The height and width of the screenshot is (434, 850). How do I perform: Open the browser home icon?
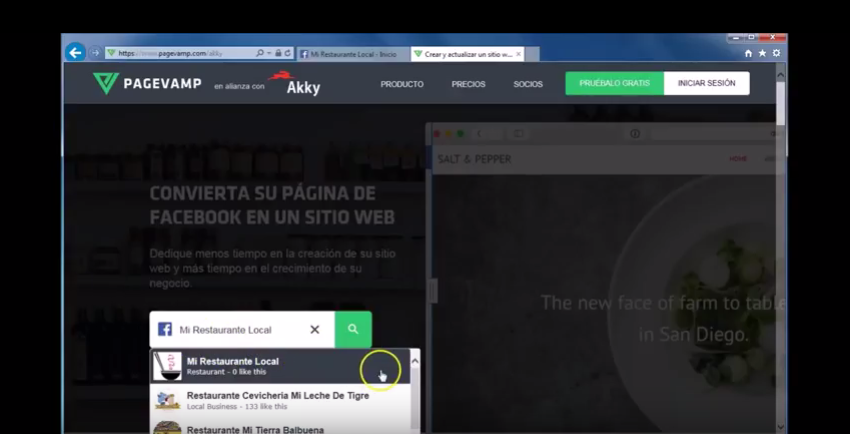748,54
